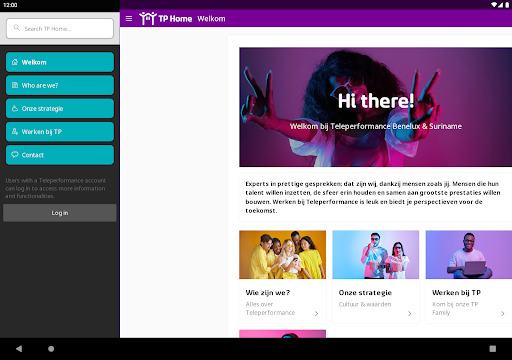
Task: Open the Wie zijn we? group photo thumbnail
Action: [283, 255]
